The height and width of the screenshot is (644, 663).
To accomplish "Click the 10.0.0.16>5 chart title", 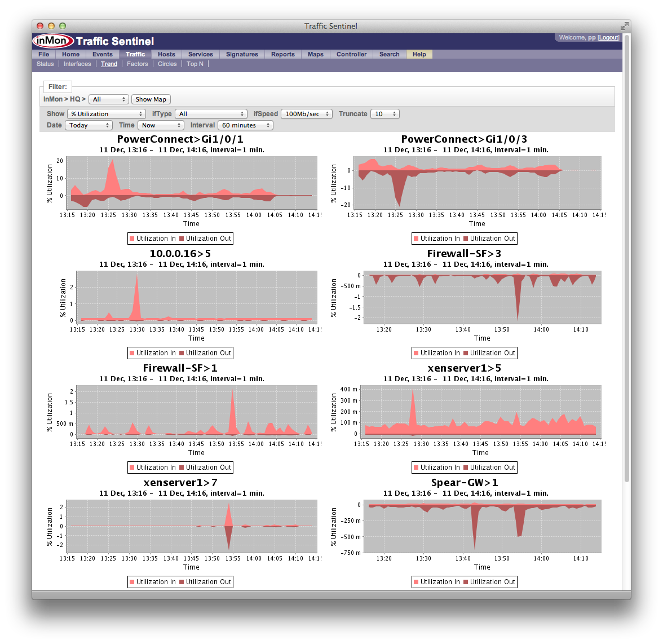I will 180,254.
